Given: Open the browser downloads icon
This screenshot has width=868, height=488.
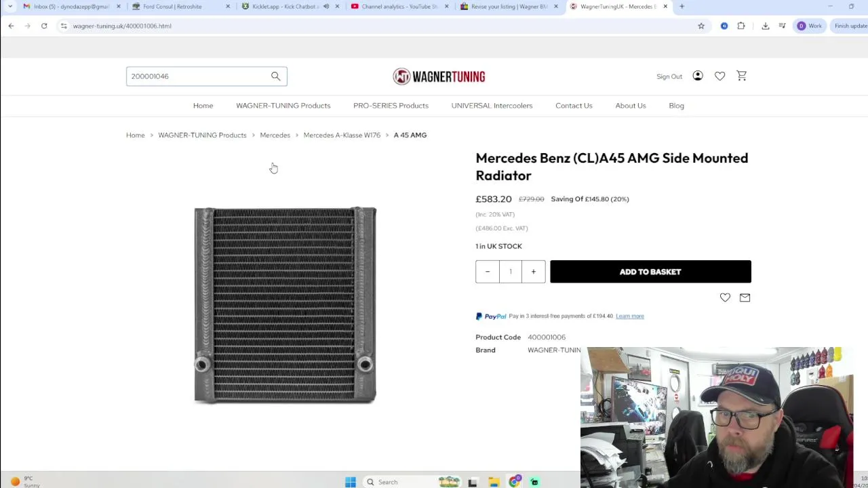Looking at the screenshot, I should pyautogui.click(x=766, y=26).
